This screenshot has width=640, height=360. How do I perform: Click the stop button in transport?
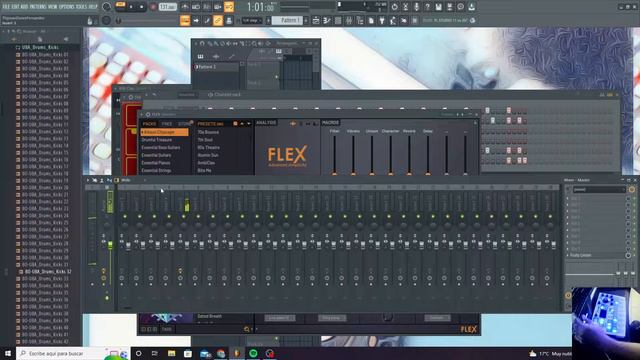142,7
